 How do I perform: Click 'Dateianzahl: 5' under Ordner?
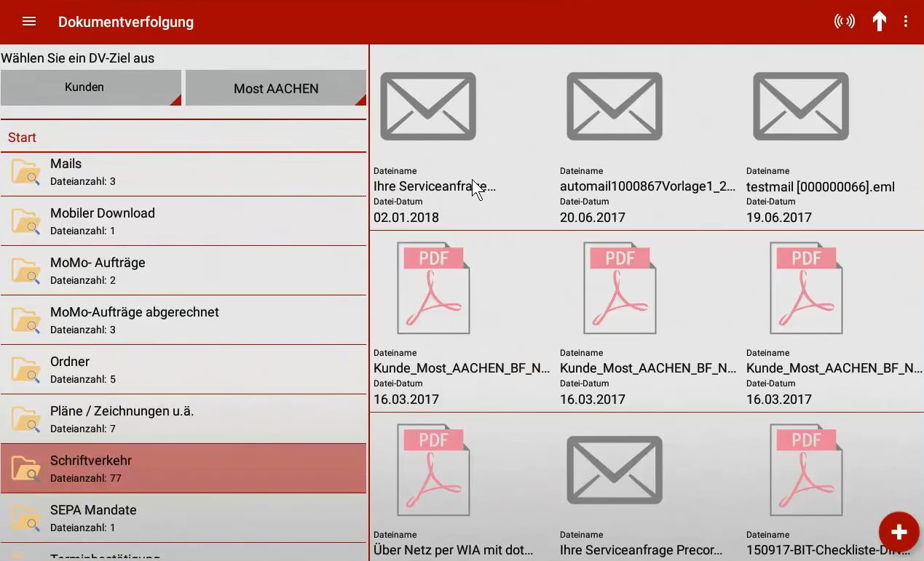click(x=83, y=379)
